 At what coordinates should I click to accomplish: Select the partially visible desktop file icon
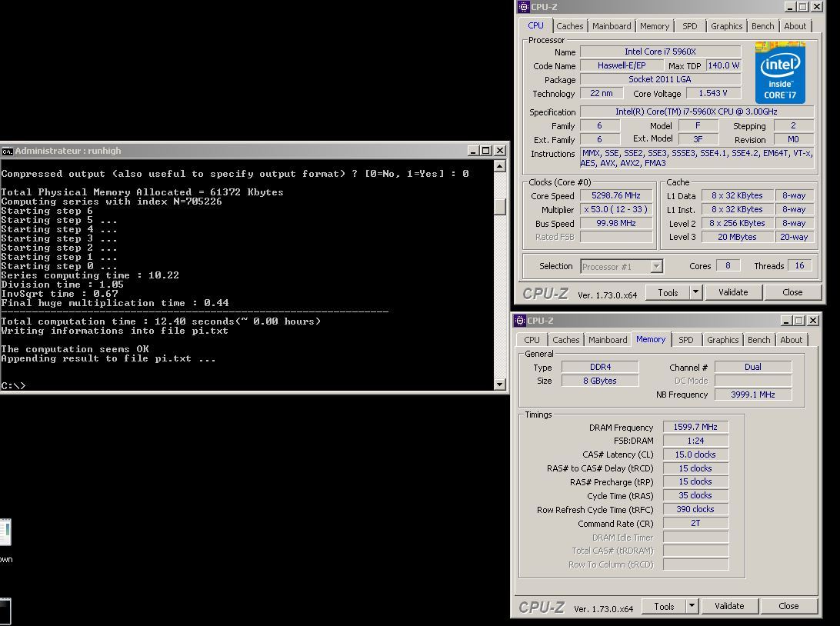(x=5, y=532)
